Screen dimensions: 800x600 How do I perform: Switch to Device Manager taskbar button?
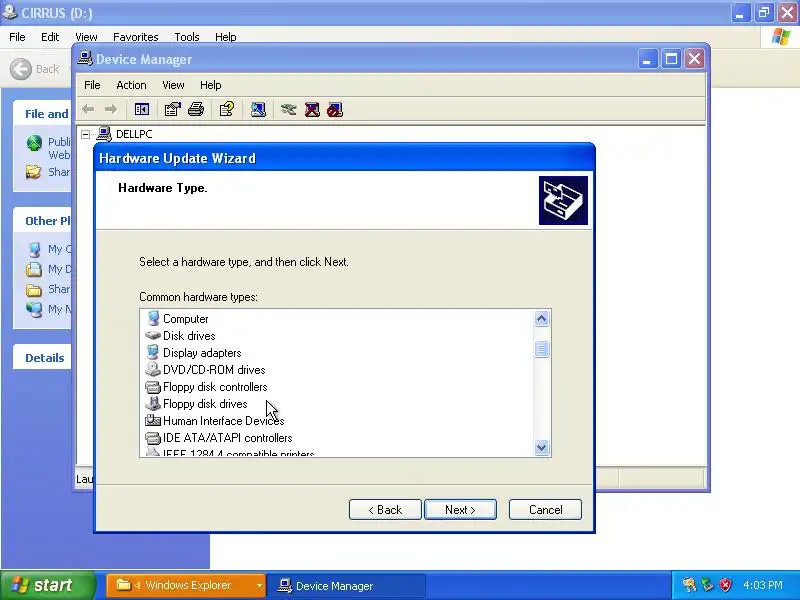(x=346, y=586)
